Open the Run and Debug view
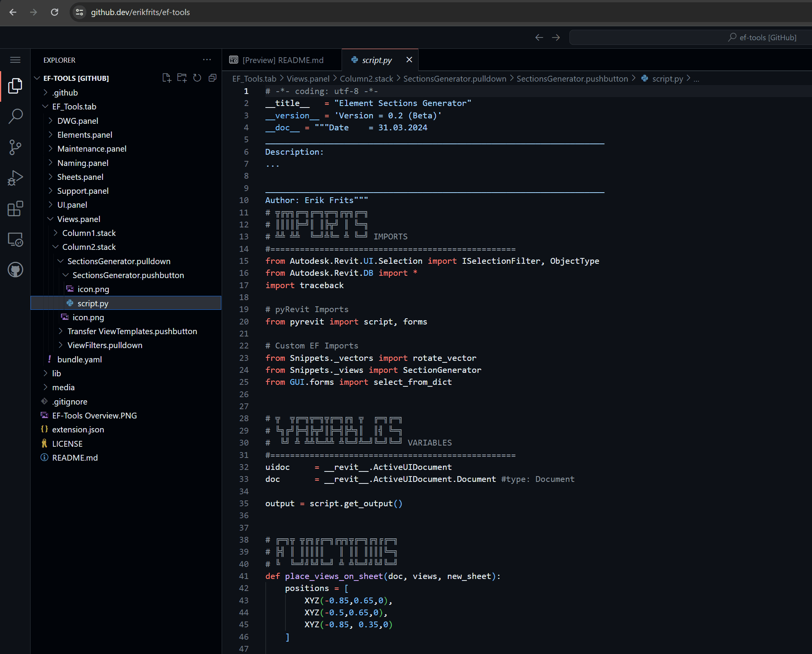The width and height of the screenshot is (812, 654). pyautogui.click(x=15, y=178)
